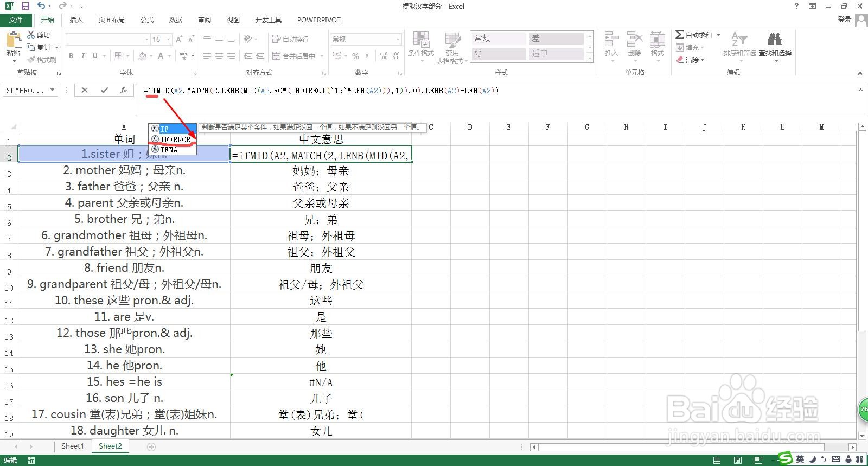
Task: Expand the formula bar
Action: (x=860, y=90)
